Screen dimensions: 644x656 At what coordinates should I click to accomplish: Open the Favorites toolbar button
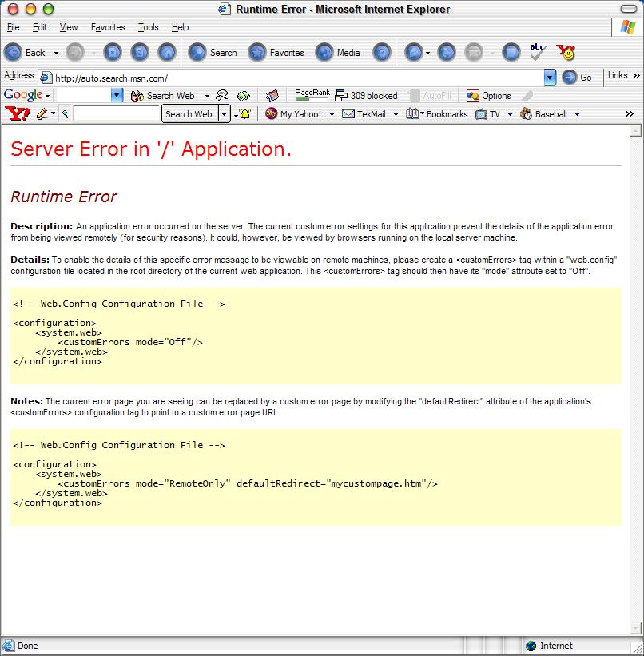tap(276, 53)
